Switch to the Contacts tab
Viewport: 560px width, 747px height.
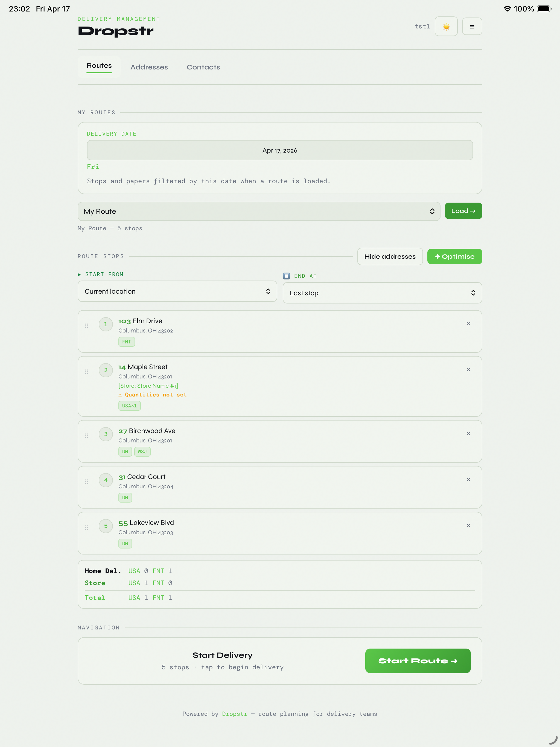203,67
